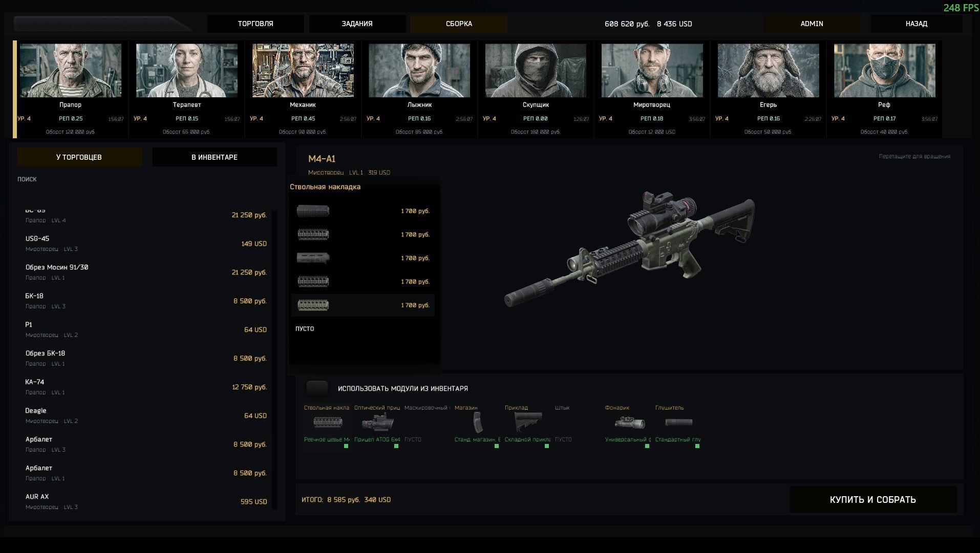This screenshot has width=980, height=553.
Task: Select the Егерь trader portrait
Action: point(768,71)
